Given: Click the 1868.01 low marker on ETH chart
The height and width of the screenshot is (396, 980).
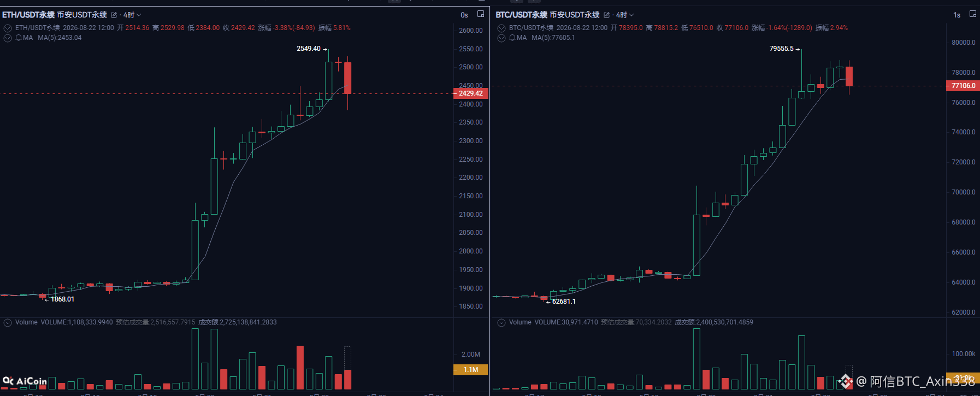Looking at the screenshot, I should click(62, 299).
